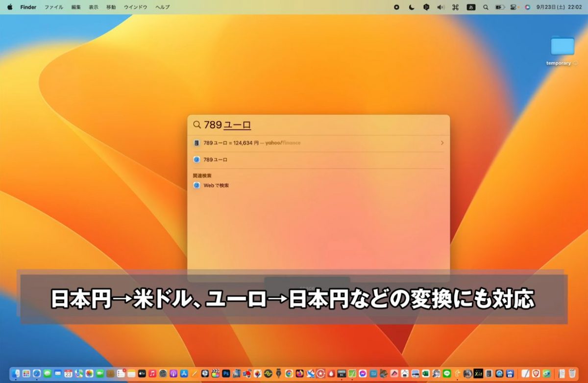Open the Messages app in the Dock

tap(47, 374)
